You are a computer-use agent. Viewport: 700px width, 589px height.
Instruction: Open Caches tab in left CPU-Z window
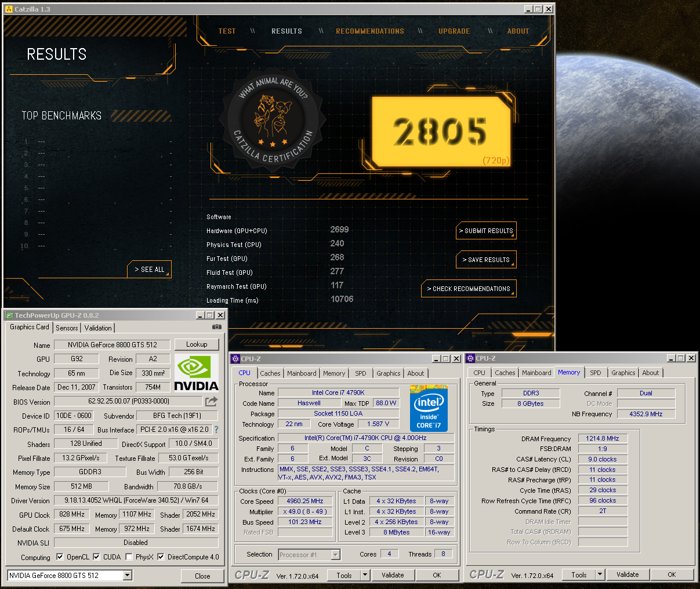coord(270,373)
